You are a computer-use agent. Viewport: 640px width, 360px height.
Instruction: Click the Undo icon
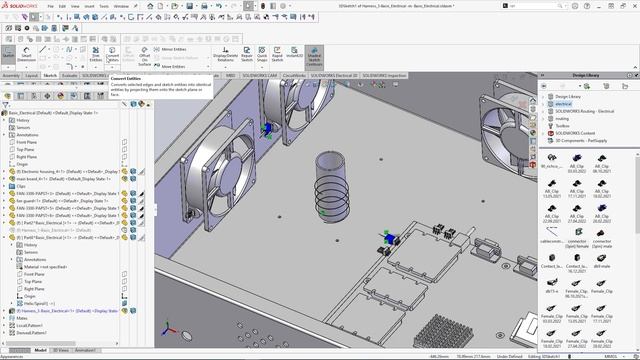(x=219, y=6)
